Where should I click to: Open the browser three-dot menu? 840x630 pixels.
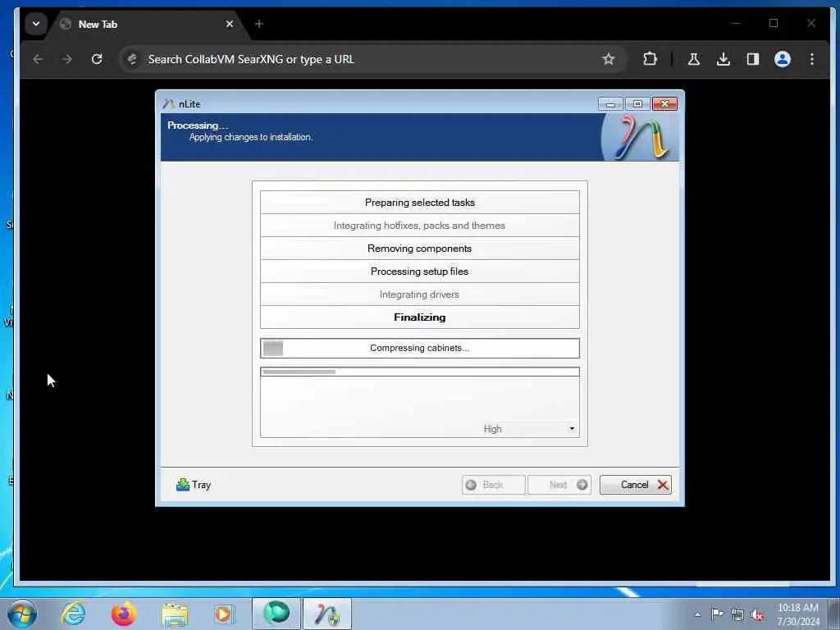pos(812,59)
